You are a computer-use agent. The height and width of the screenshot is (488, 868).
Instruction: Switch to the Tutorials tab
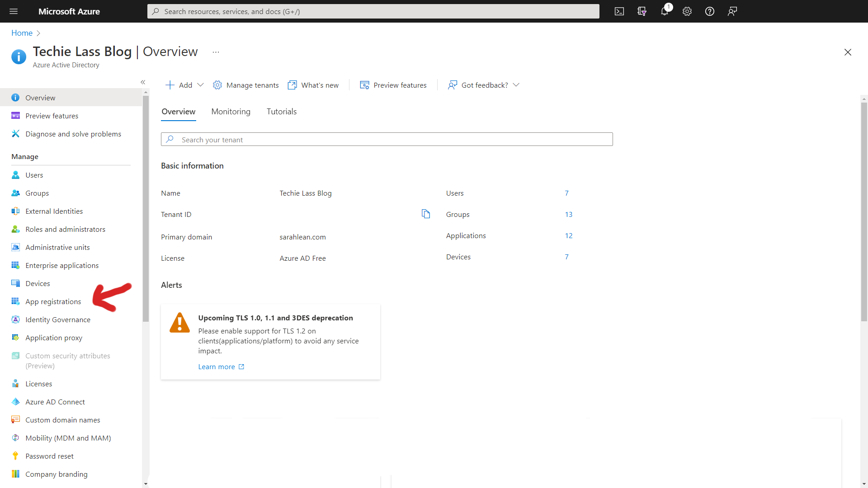click(281, 112)
